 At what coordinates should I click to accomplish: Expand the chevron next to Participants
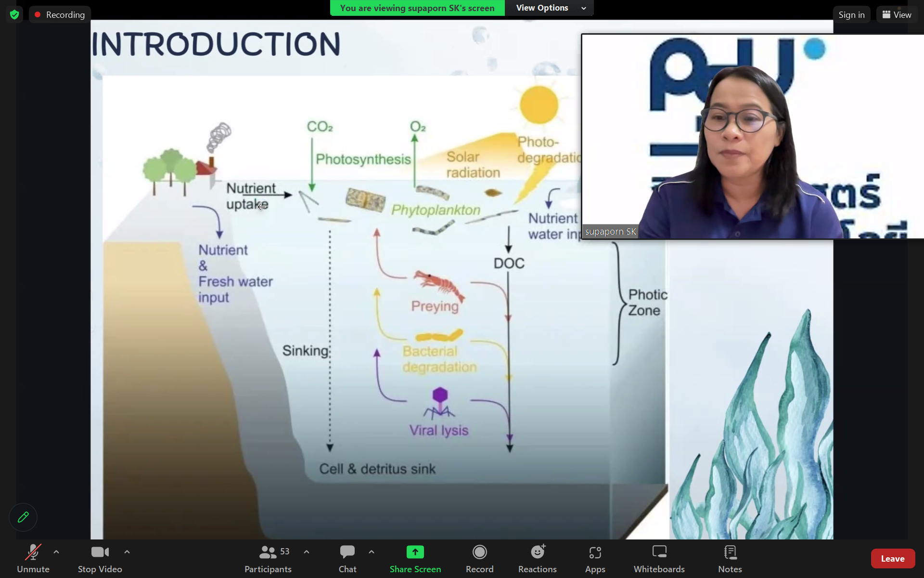[x=307, y=552]
